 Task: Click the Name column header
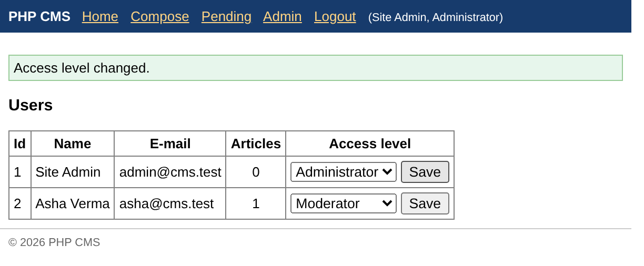tap(73, 144)
